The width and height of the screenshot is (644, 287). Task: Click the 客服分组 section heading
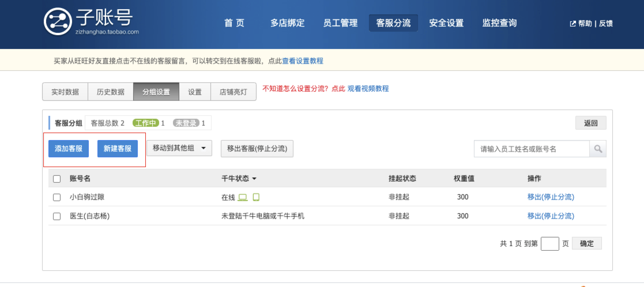click(69, 123)
